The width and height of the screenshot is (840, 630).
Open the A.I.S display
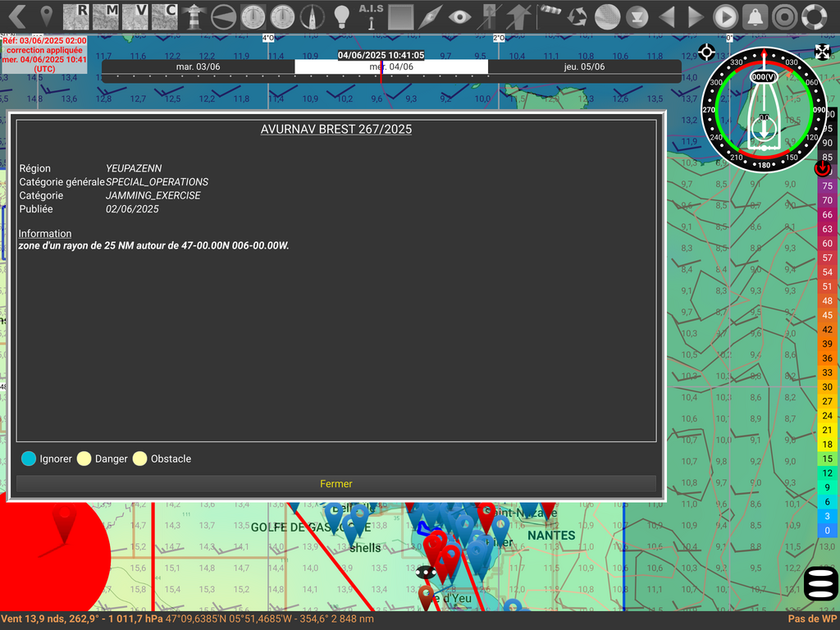pos(371,16)
